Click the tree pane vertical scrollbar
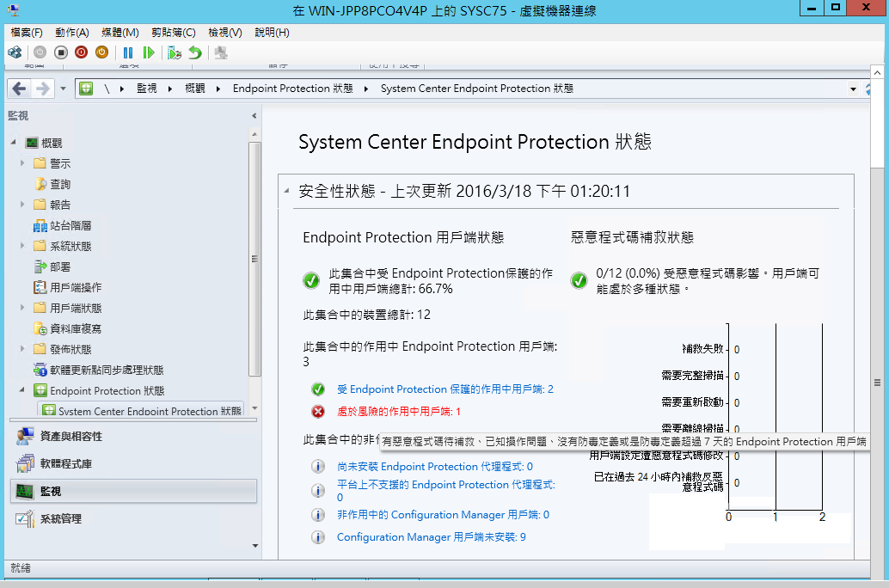Screen dimensions: 889x588 coord(254,259)
